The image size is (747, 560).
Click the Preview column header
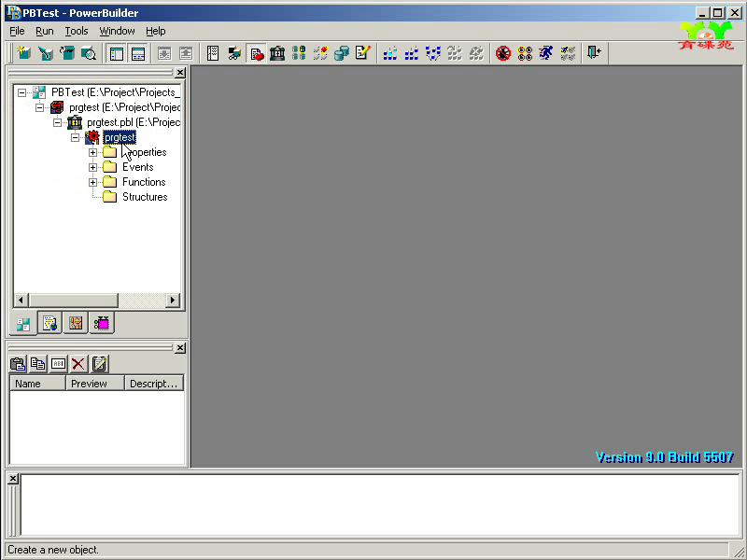point(95,384)
